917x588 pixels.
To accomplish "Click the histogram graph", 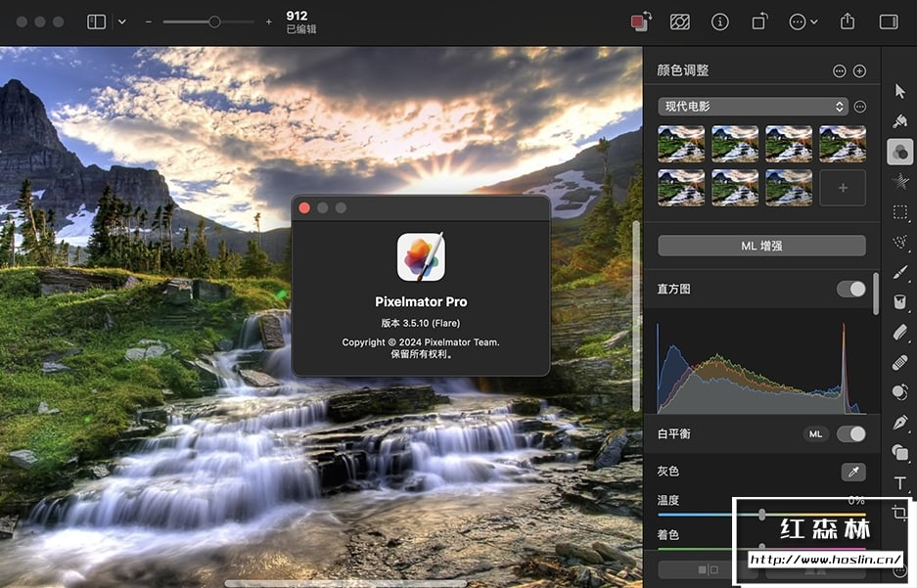I will point(761,367).
